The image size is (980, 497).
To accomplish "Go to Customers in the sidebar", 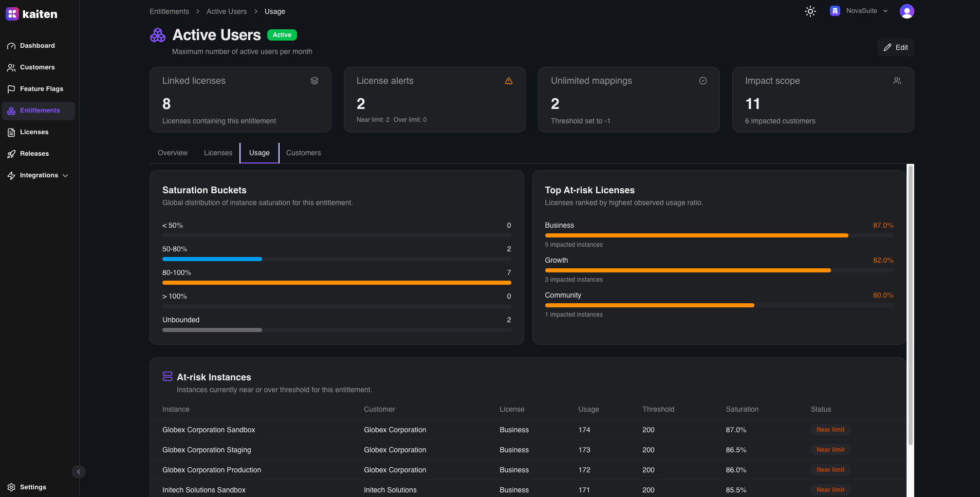I will click(37, 67).
